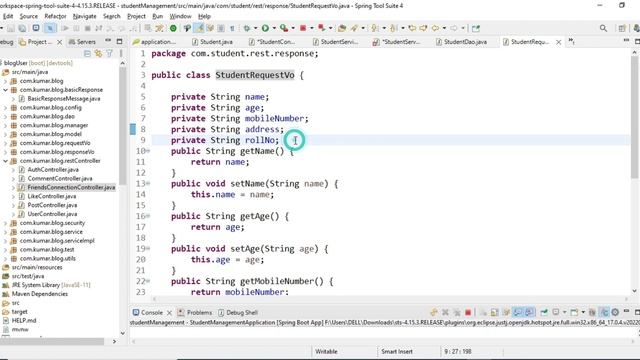Click the Remove Launch X icon in Console
The height and width of the screenshot is (360, 640).
coord(445,313)
